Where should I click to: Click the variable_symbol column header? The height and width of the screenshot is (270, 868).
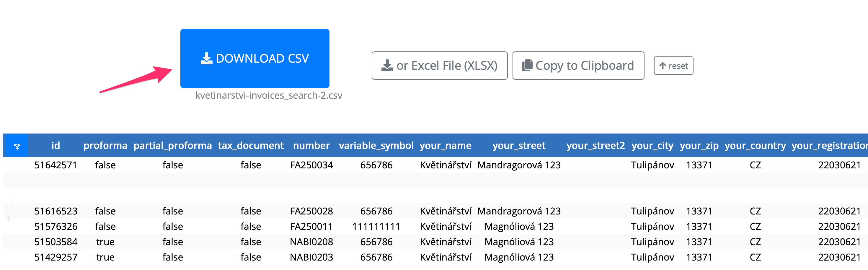[x=376, y=145]
